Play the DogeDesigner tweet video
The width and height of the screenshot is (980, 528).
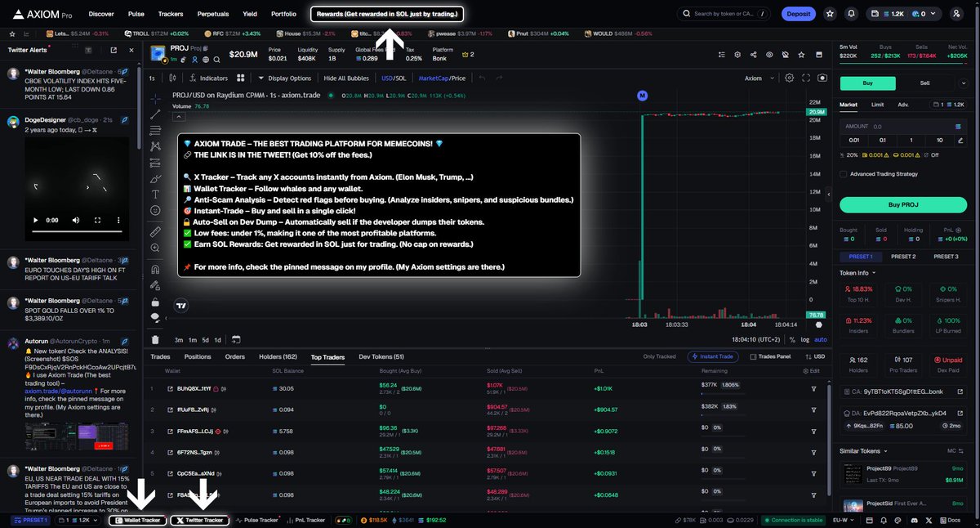click(x=34, y=221)
